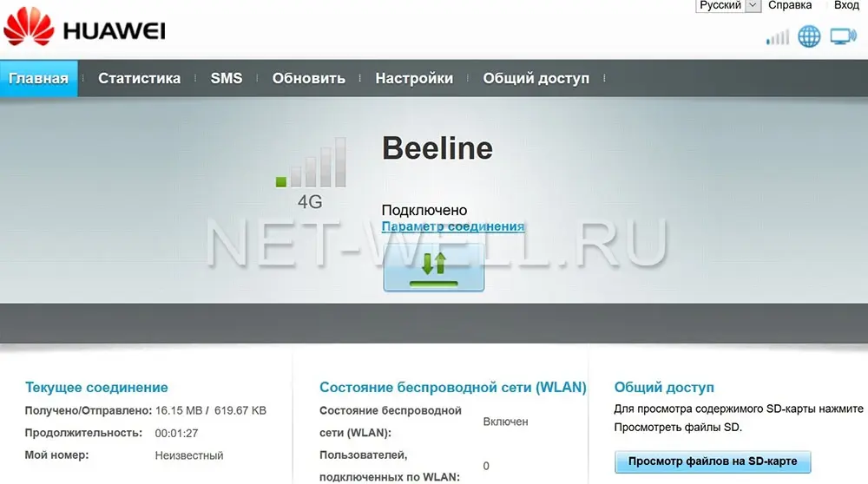Open the SMS tab
This screenshot has width=868, height=484.
coord(226,78)
